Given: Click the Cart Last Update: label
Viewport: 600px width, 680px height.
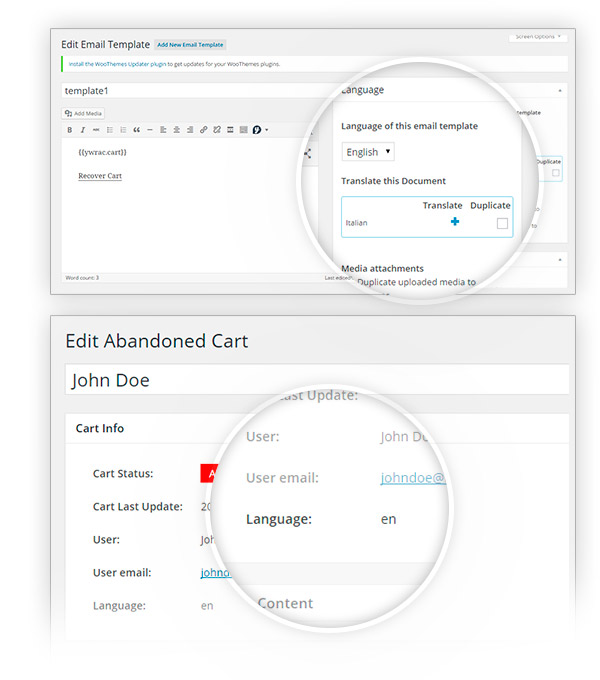Looking at the screenshot, I should point(138,507).
